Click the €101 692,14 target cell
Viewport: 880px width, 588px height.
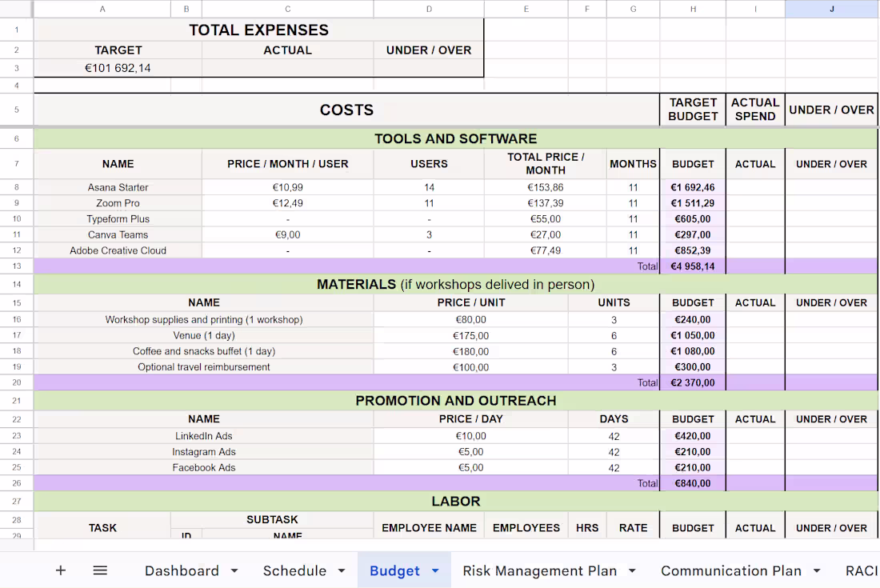(x=118, y=68)
